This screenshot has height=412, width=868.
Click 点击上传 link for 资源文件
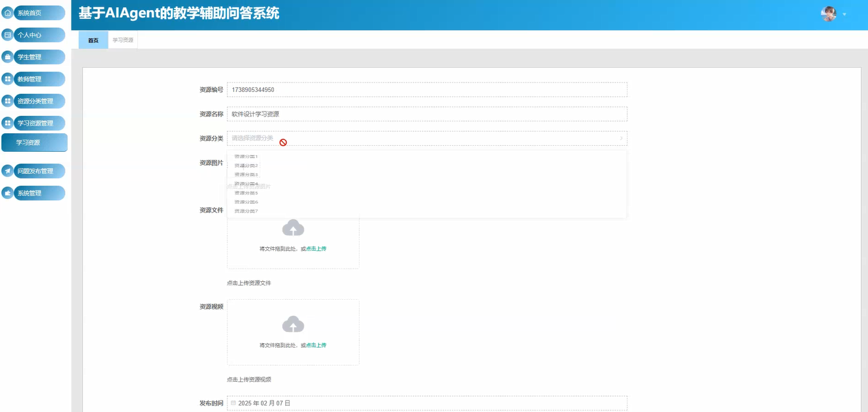click(316, 248)
